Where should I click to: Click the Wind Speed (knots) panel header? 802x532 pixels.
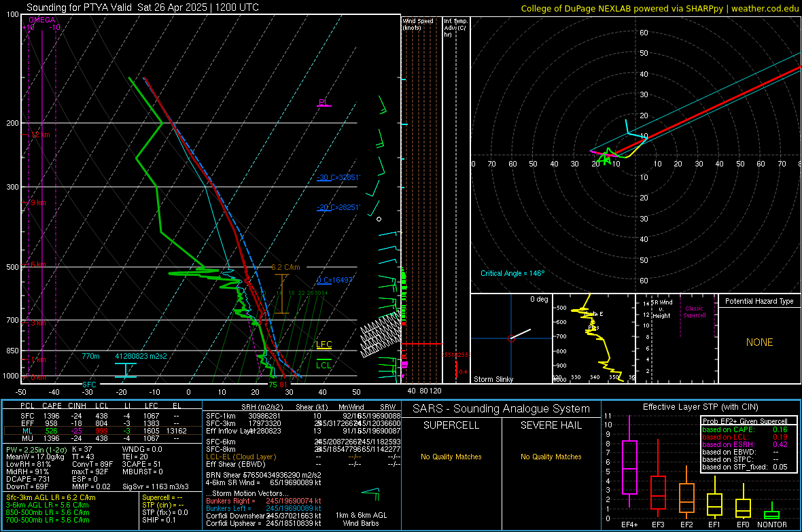pos(418,24)
